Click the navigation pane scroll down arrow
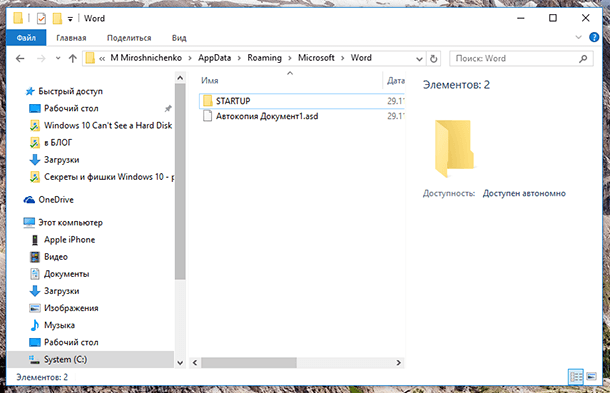The height and width of the screenshot is (393, 610). [180, 363]
